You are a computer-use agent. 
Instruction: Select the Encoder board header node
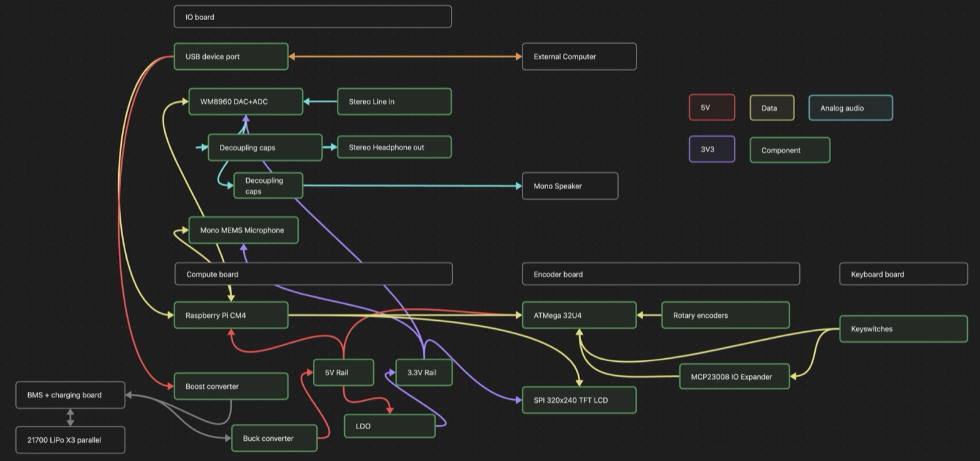[661, 274]
